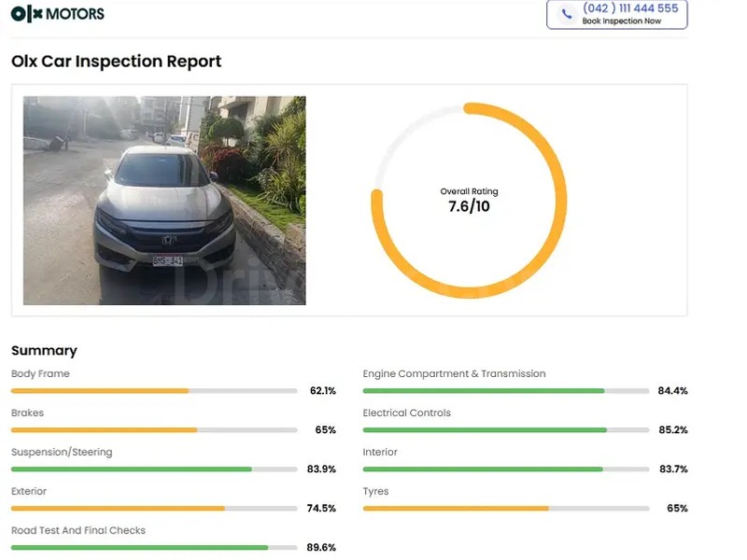Select the Road Test And Final Checks label
Viewport: 747px width, 560px height.
(77, 530)
